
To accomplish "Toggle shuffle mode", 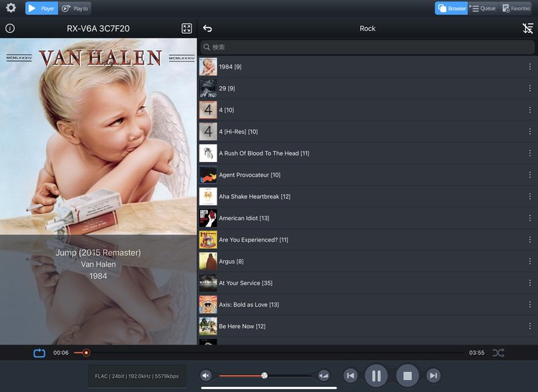I will tap(499, 353).
